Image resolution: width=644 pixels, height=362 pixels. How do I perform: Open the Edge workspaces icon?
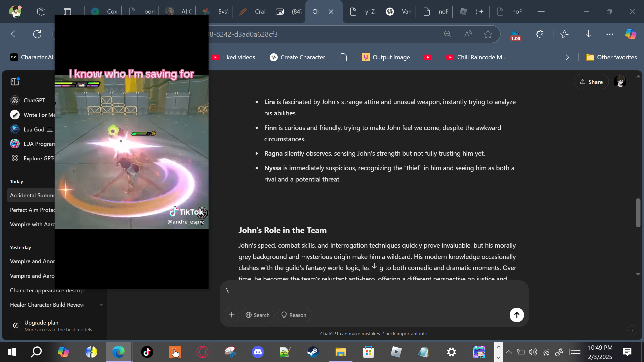click(41, 12)
